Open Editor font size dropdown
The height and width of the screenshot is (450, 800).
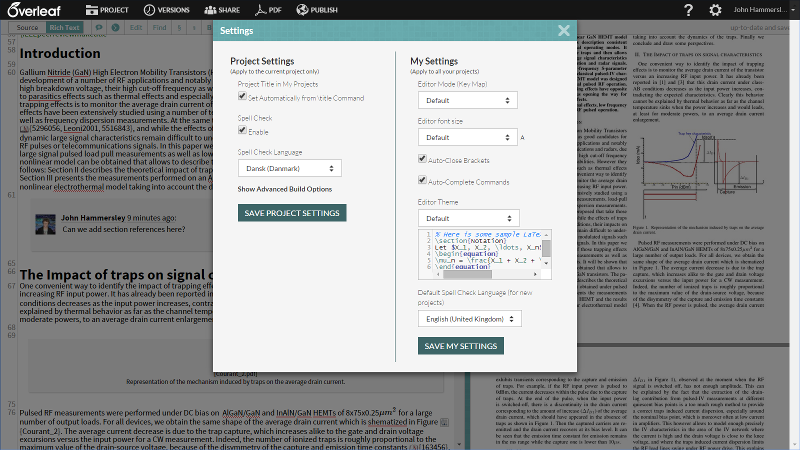[467, 137]
